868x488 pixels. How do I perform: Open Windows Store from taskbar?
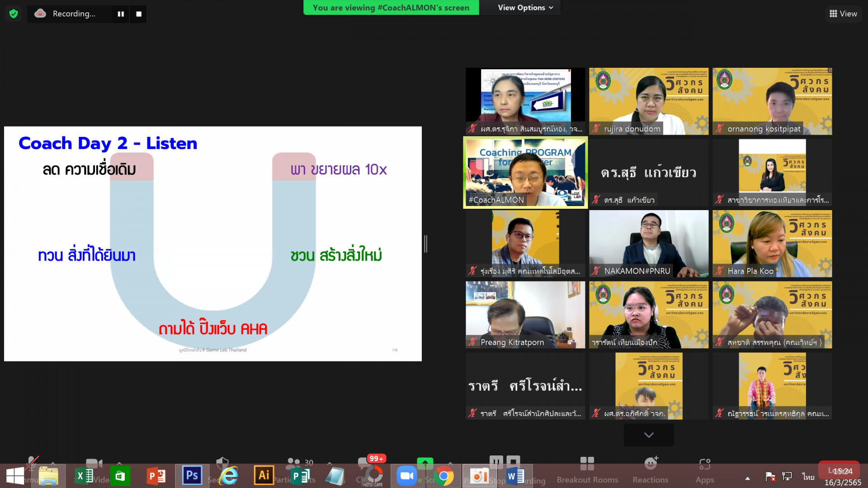click(x=120, y=476)
